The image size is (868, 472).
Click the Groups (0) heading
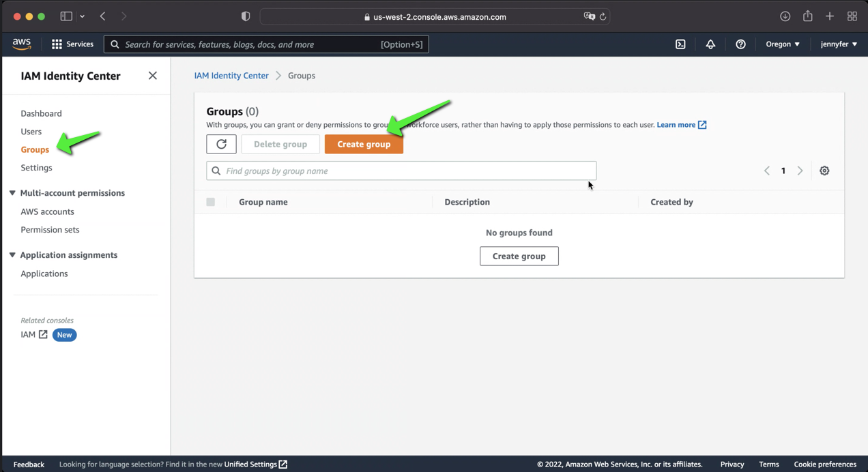pos(233,111)
